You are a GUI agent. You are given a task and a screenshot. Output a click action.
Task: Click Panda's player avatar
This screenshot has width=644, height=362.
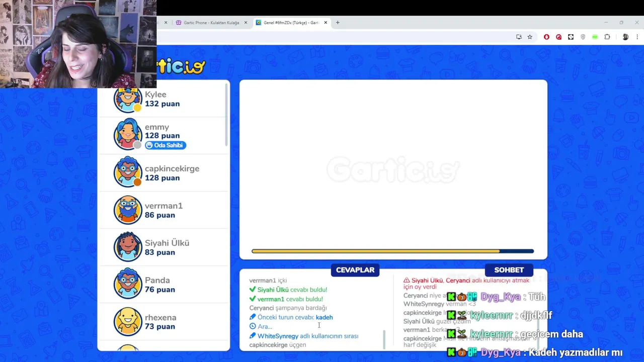[x=128, y=284]
